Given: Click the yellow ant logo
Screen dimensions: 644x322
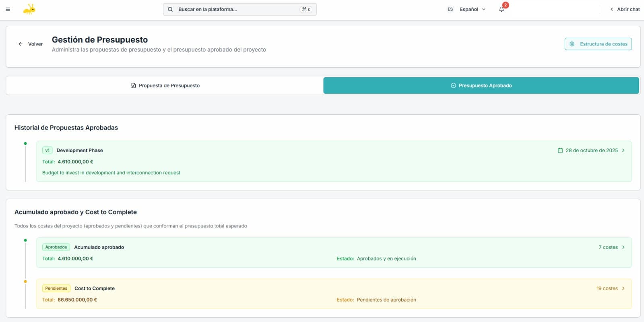Looking at the screenshot, I should [29, 9].
